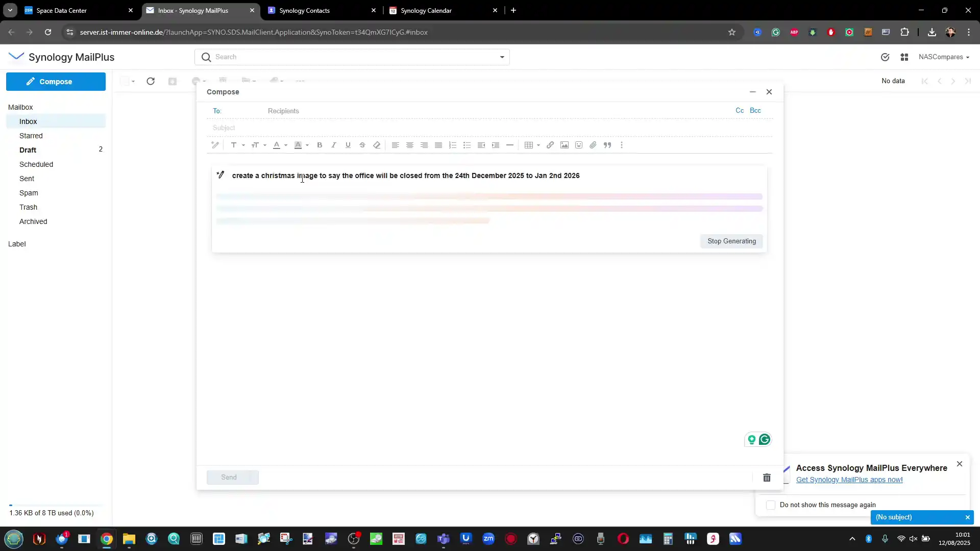Insert a blockquote with the quote icon

tap(607, 145)
